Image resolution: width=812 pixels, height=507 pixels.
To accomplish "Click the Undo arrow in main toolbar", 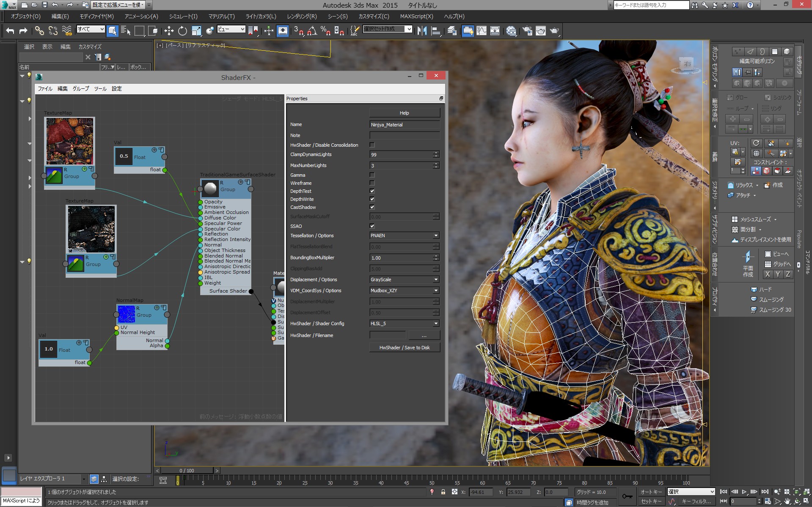I will click(x=10, y=30).
